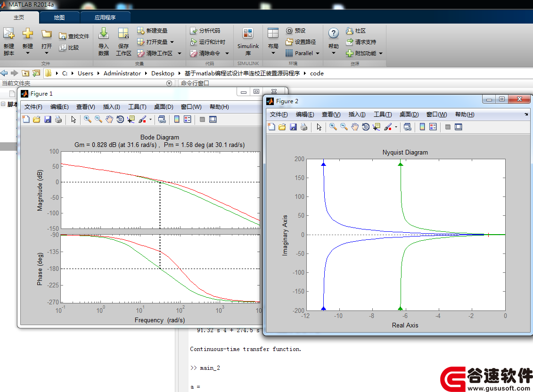533x392 pixels.
Task: Click the forward arrow in address bar
Action: pos(14,73)
